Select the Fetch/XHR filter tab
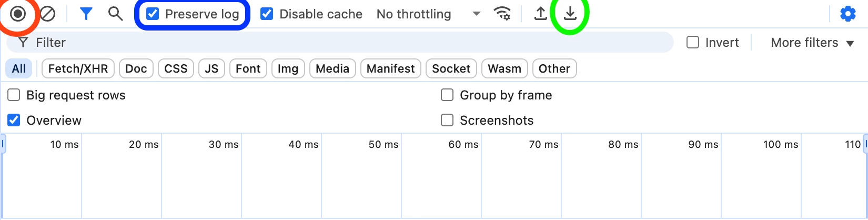Viewport: 868px width, 220px height. click(78, 68)
